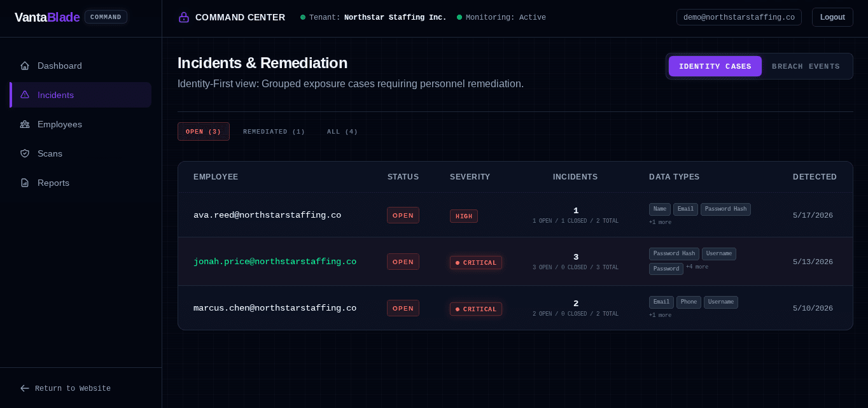
Task: Click tenant name Northstar Staffing Inc.
Action: click(395, 17)
